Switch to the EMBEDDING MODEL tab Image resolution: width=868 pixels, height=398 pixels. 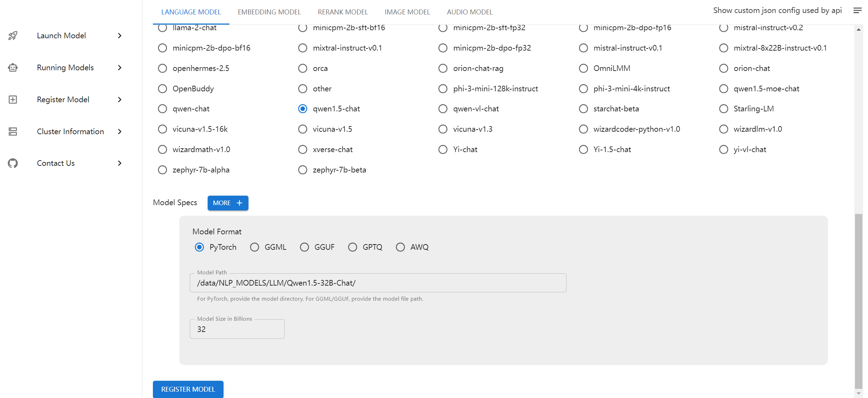click(x=269, y=12)
